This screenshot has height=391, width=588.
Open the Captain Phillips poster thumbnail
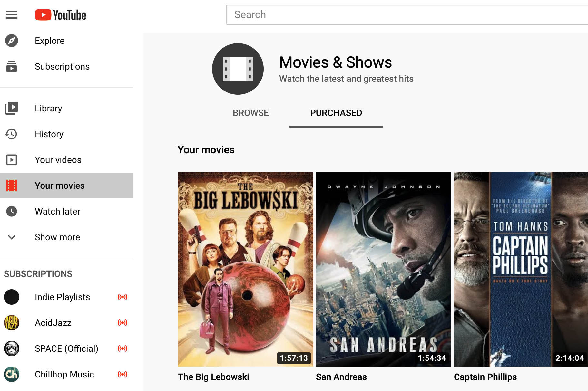coord(521,269)
